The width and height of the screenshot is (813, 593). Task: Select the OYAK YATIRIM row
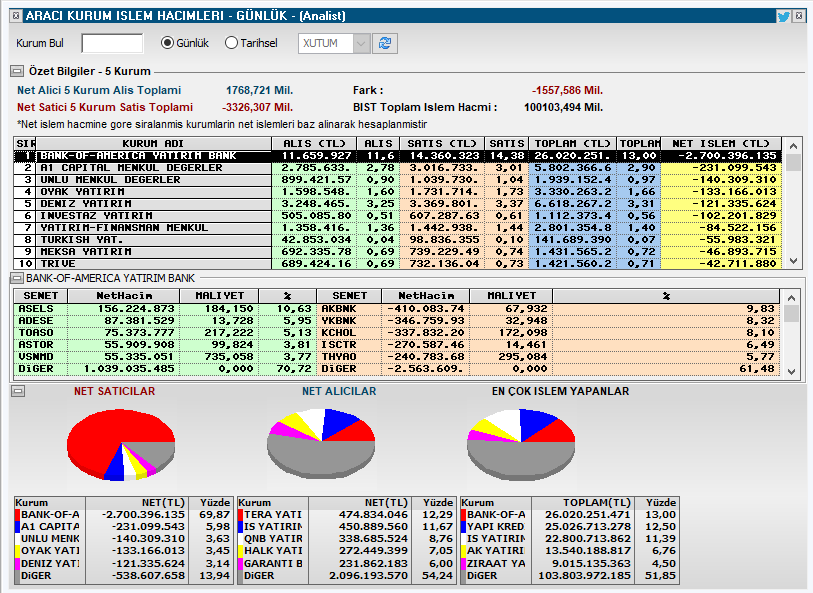[397, 191]
